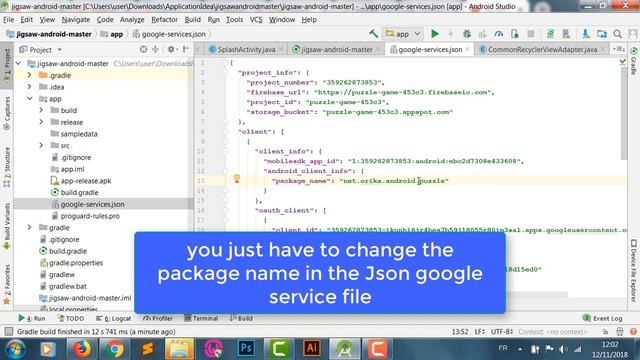This screenshot has height=360, width=640.
Task: Expand the .gradle folder
Action: (x=29, y=75)
